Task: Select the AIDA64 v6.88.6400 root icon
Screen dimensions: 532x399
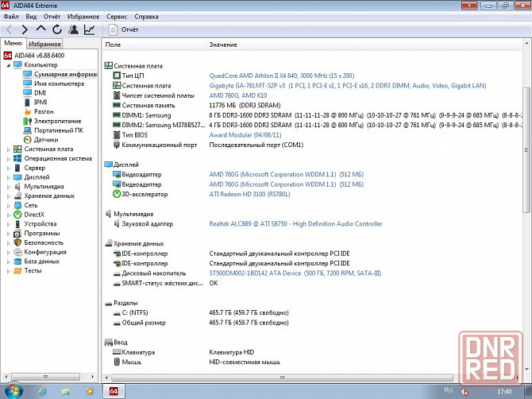Action: point(8,56)
